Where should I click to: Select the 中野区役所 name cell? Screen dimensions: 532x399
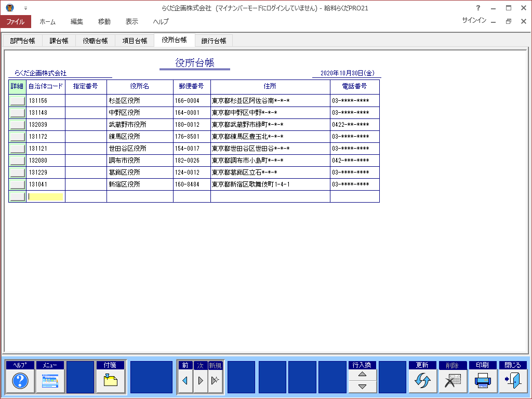[x=140, y=113]
